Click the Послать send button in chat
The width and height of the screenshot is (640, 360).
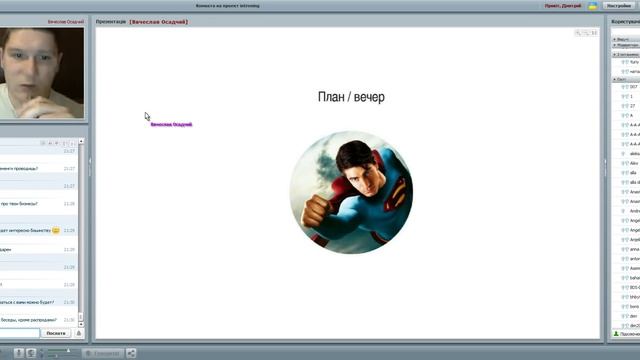click(x=56, y=333)
